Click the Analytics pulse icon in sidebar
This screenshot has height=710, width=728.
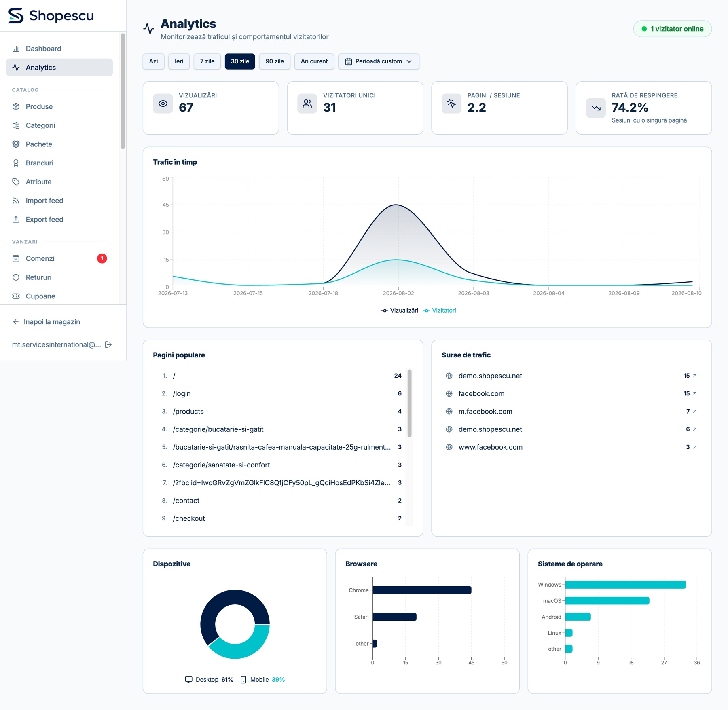16,68
